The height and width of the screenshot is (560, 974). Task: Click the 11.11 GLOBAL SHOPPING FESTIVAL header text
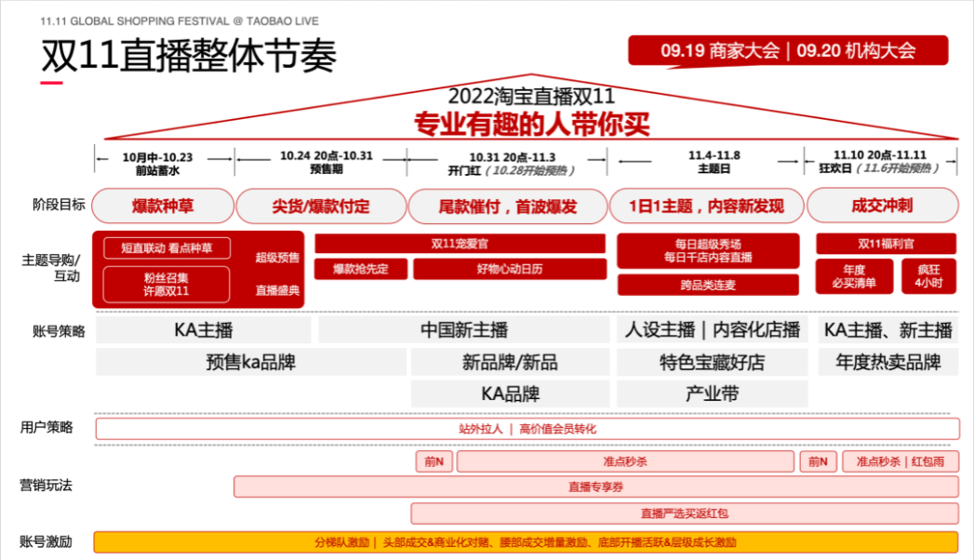coord(180,21)
